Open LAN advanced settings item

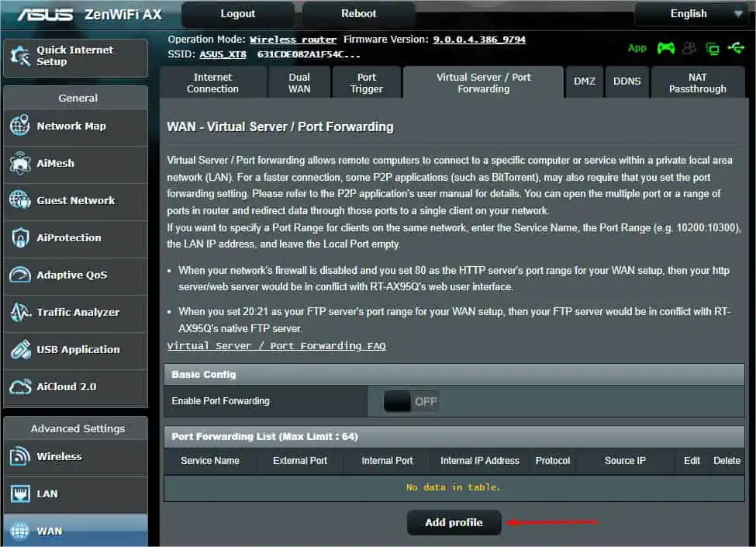click(x=76, y=494)
